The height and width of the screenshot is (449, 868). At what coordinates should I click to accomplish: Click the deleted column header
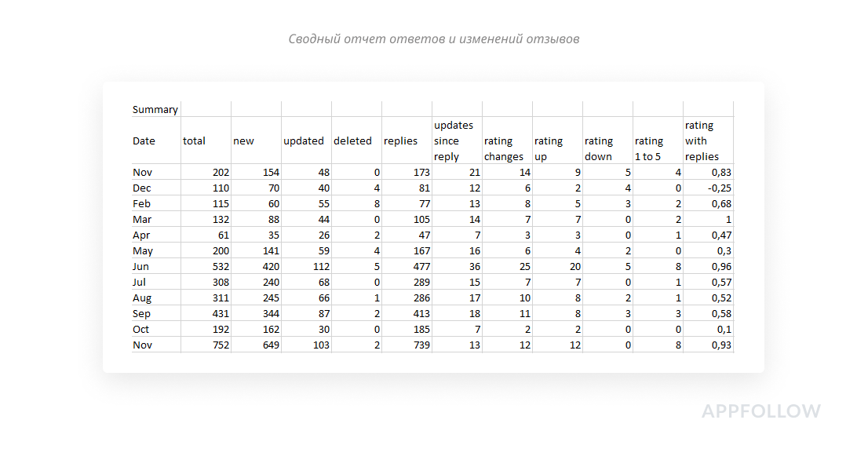pos(353,141)
